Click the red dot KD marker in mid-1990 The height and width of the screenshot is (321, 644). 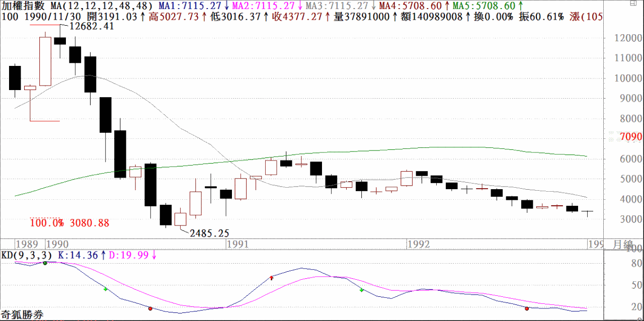150,308
